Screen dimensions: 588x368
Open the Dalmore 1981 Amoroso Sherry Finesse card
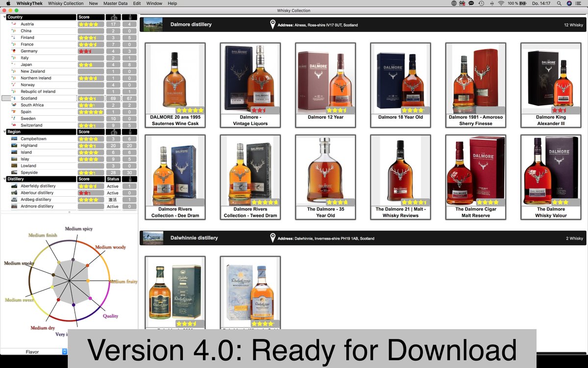tap(476, 85)
